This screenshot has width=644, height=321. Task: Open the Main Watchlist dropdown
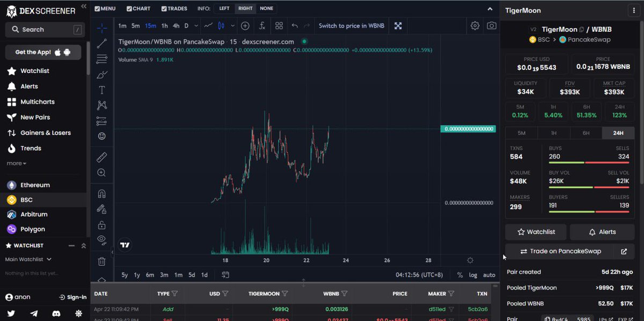tap(28, 259)
